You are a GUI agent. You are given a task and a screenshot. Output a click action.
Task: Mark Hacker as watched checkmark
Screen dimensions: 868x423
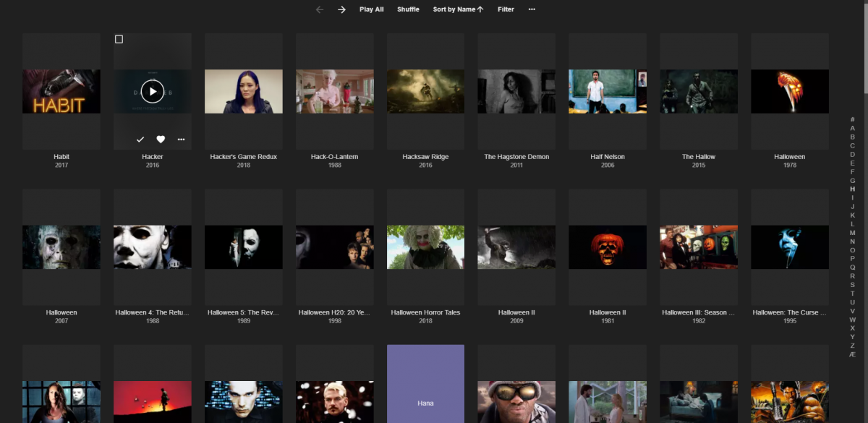[x=140, y=139]
